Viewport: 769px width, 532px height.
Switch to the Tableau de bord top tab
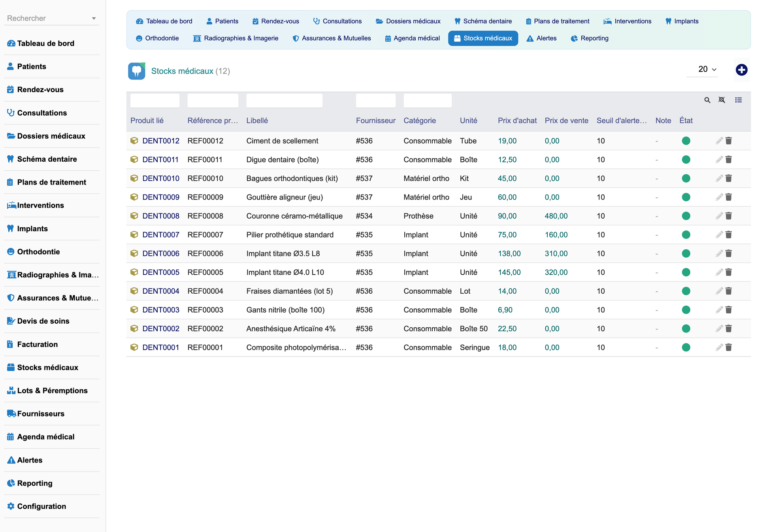164,21
